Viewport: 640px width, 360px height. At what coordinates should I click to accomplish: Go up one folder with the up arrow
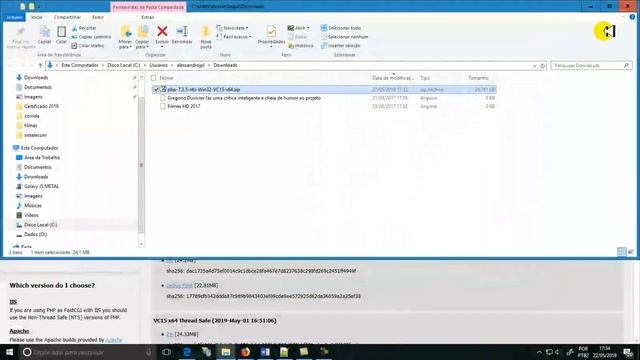(x=40, y=65)
